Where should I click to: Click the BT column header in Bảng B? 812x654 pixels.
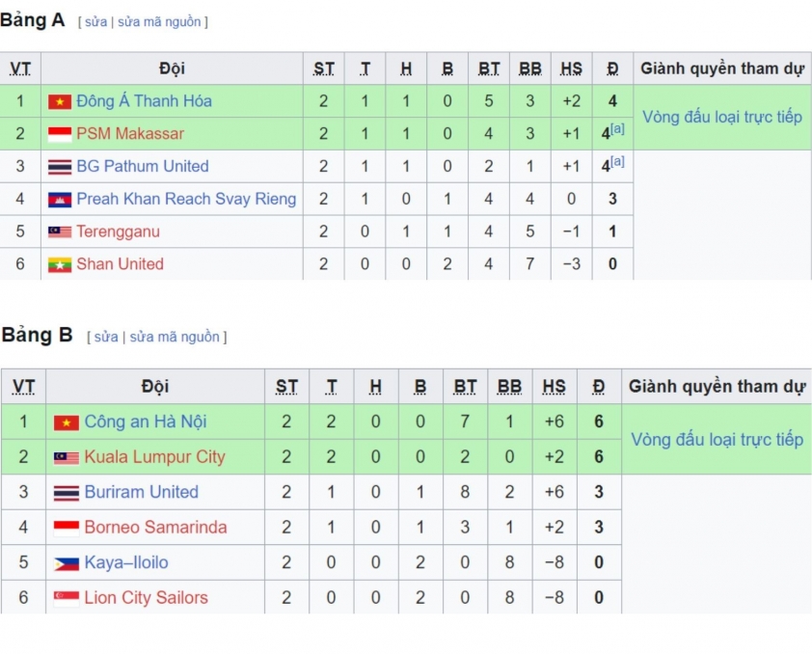pyautogui.click(x=465, y=387)
